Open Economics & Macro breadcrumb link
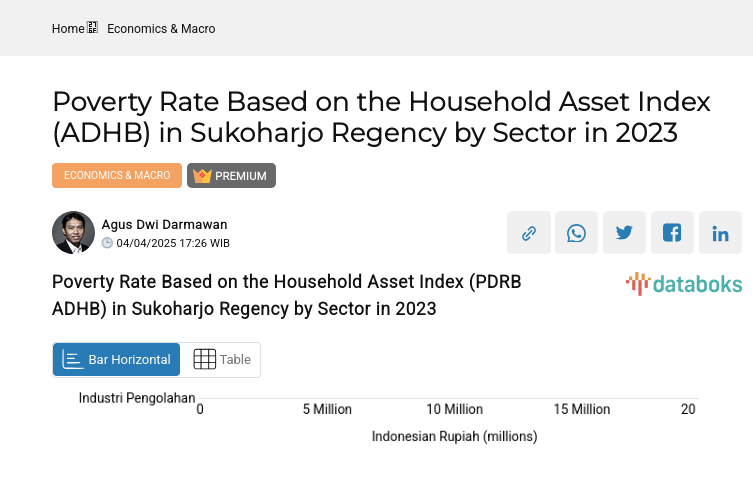This screenshot has height=498, width=753. (x=161, y=29)
